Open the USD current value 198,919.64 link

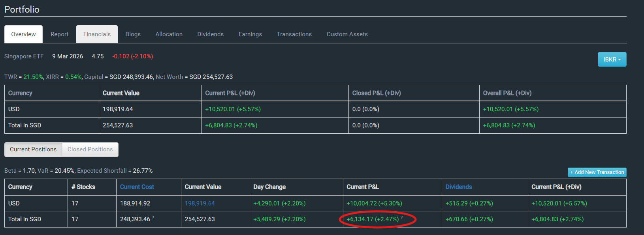click(x=200, y=203)
